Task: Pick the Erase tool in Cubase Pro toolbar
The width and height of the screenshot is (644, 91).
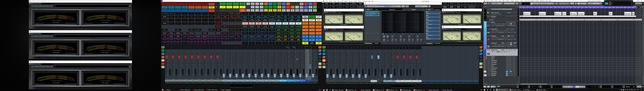Action: [x=539, y=4]
